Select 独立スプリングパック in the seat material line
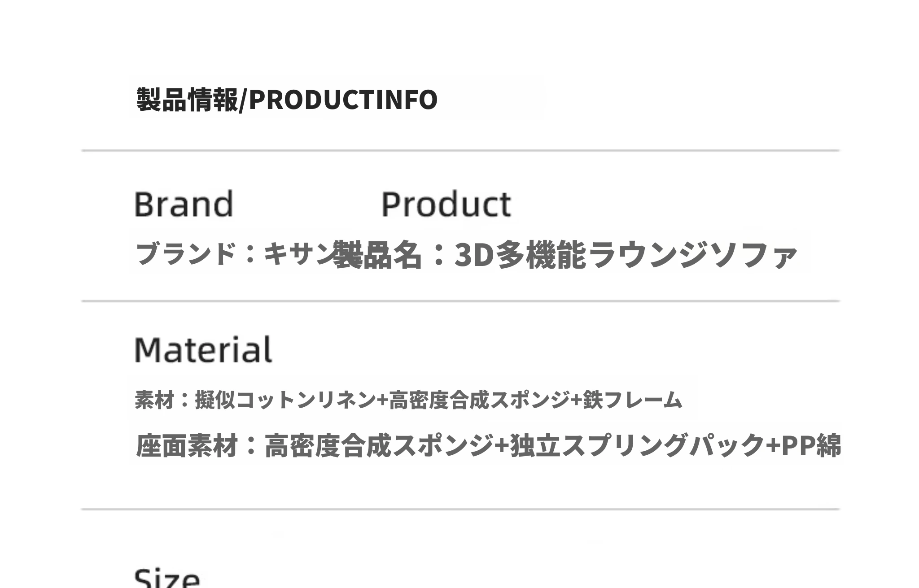 (x=638, y=445)
